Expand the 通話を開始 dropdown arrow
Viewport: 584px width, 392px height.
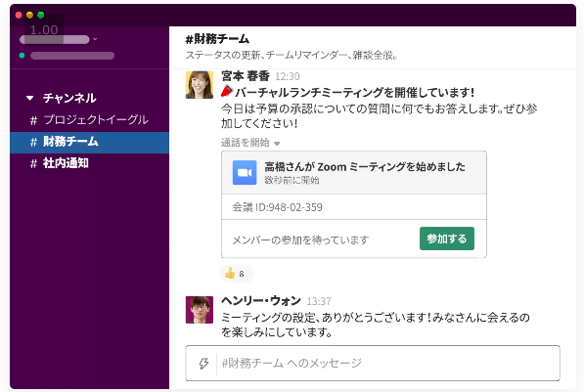coord(277,144)
